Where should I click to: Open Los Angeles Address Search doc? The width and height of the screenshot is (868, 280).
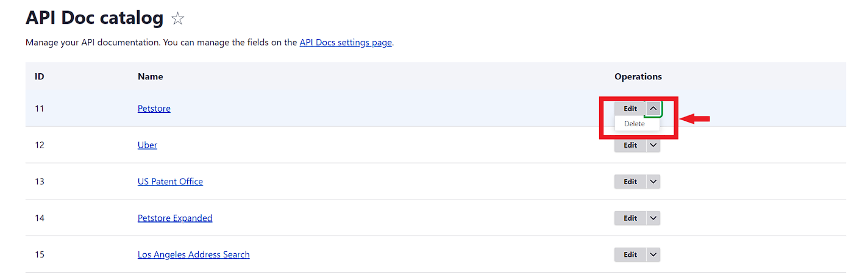[x=193, y=255]
